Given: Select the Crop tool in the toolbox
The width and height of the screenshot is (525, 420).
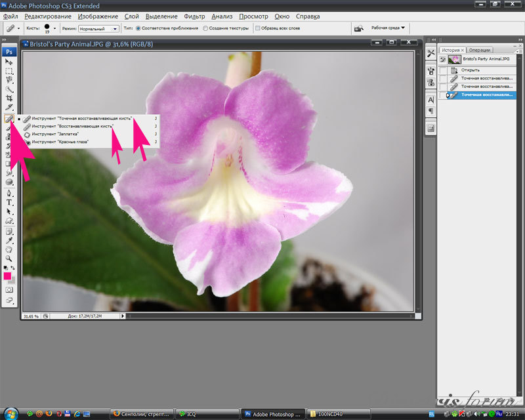Looking at the screenshot, I should pos(9,98).
